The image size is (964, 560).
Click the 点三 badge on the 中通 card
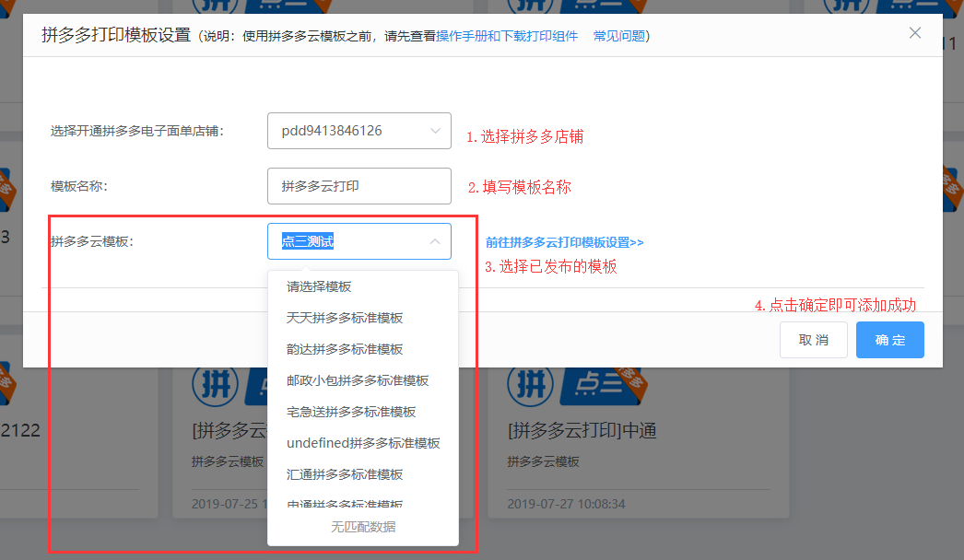[603, 386]
